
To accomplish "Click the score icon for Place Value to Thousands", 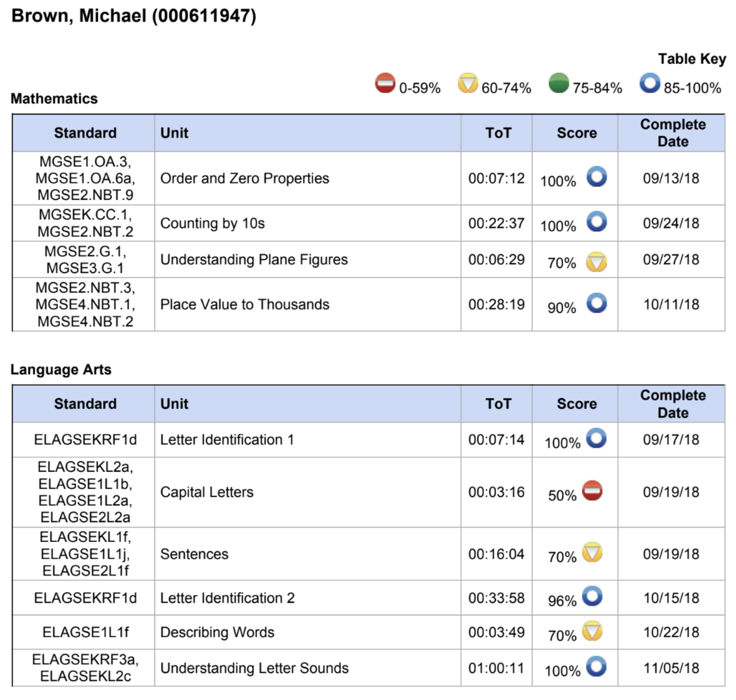I will click(597, 303).
